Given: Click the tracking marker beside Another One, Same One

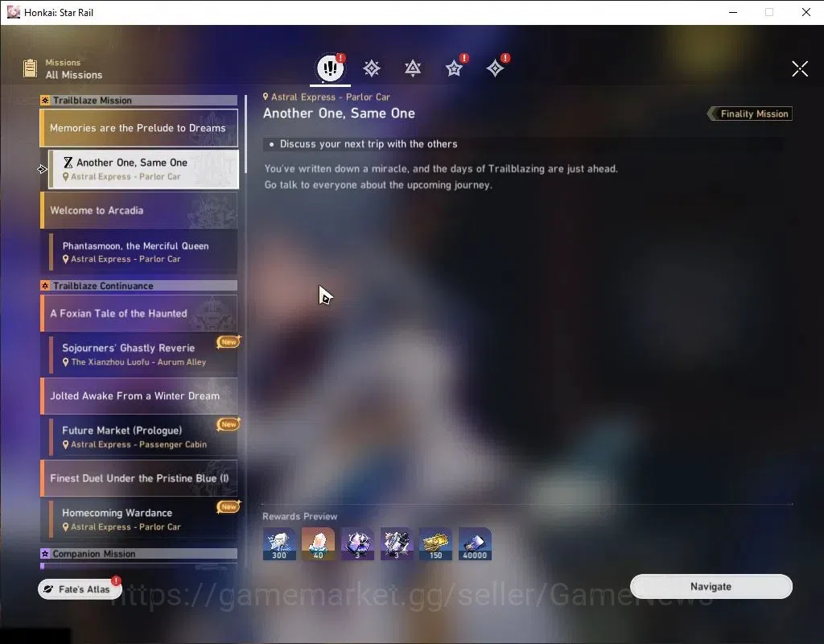Looking at the screenshot, I should 42,169.
